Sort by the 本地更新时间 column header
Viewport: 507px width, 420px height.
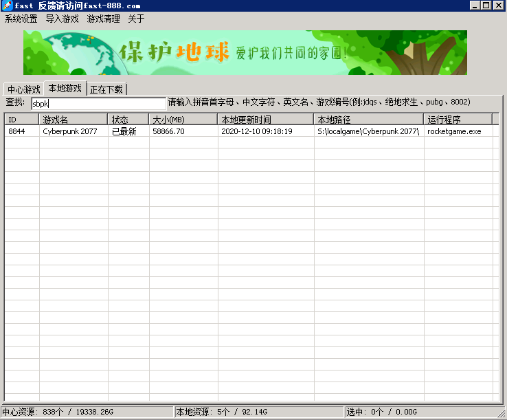tap(266, 120)
